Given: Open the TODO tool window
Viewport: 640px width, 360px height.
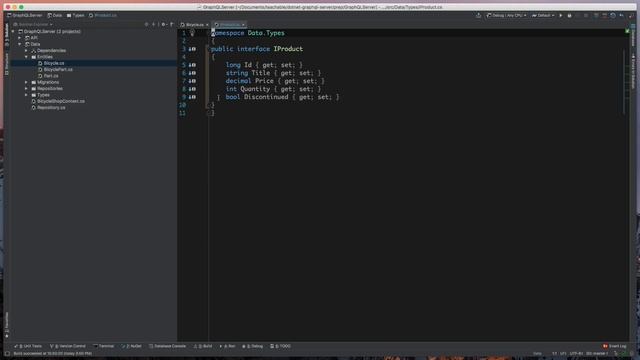Looking at the screenshot, I should click(280, 346).
